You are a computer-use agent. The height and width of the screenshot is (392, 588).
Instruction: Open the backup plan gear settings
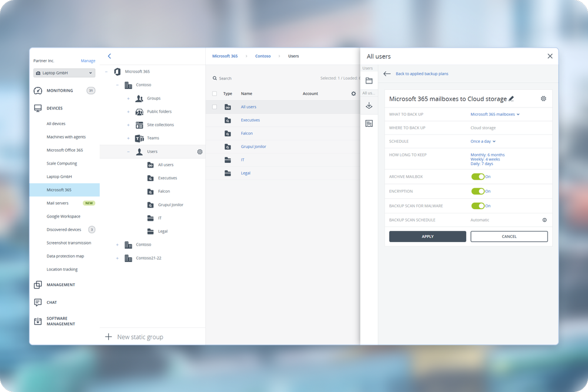point(543,99)
